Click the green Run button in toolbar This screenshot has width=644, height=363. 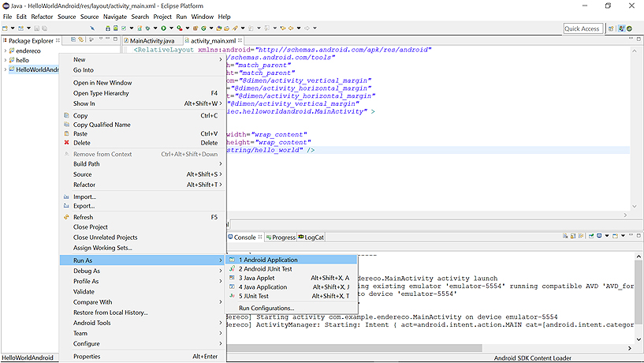[165, 28]
